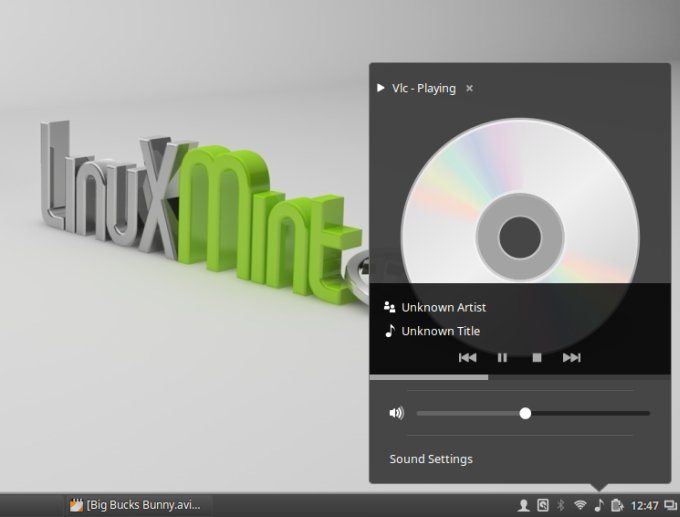Open the user applet in the panel
Viewport: 680px width, 517px height.
524,505
